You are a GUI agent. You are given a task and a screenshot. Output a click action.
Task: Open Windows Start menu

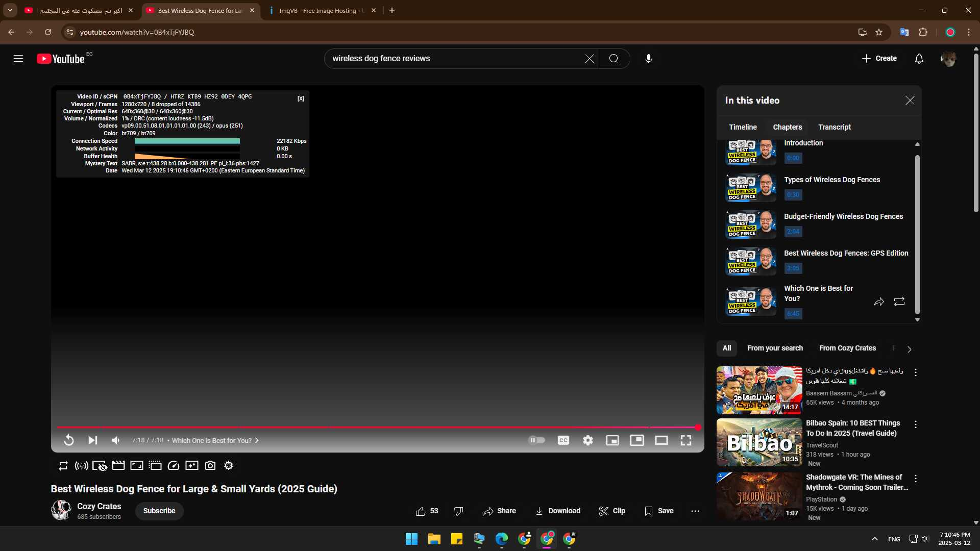point(411,539)
